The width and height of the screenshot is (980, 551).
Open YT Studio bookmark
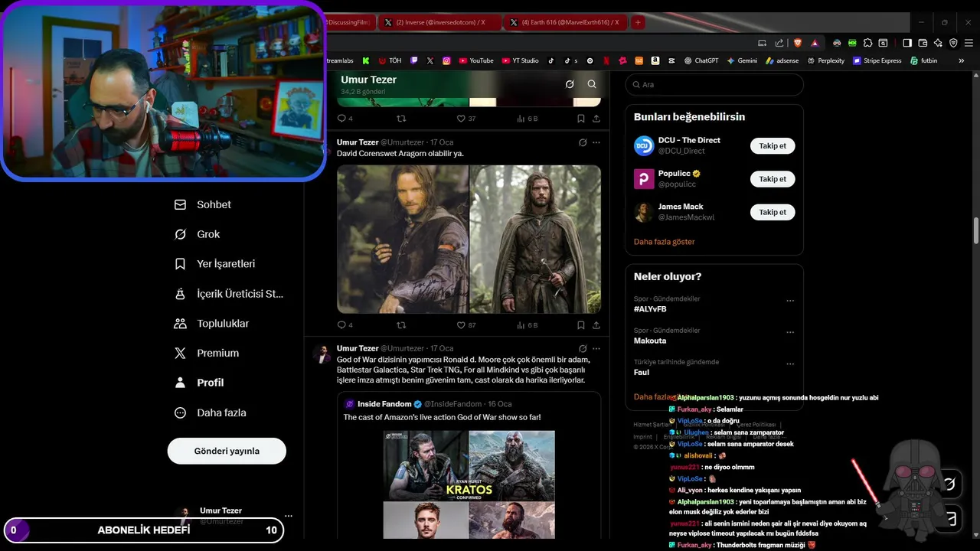(x=520, y=60)
